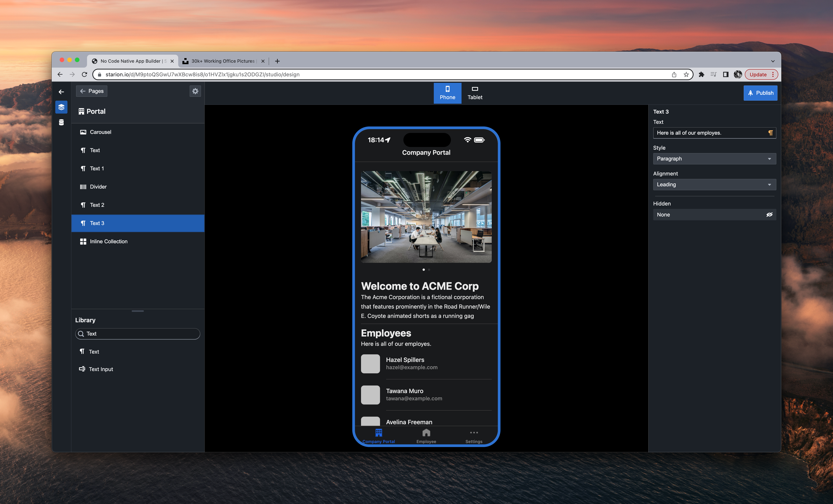This screenshot has width=833, height=504.
Task: Toggle the Hidden eye-slash icon
Action: coord(770,215)
